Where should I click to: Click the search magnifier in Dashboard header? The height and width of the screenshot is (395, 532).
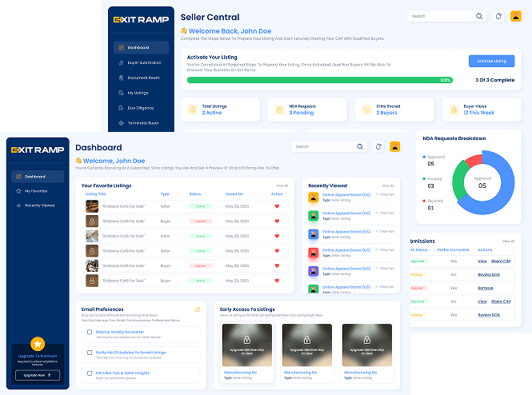click(362, 146)
